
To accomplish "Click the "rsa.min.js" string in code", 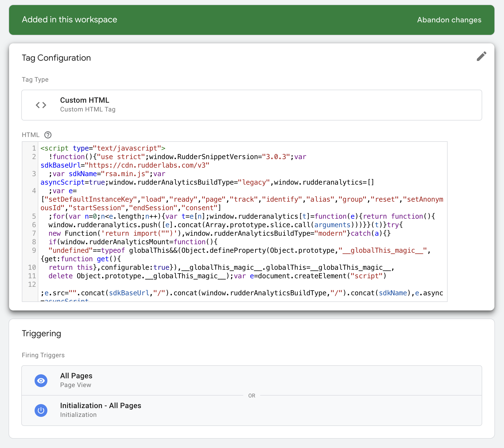I will 125,174.
